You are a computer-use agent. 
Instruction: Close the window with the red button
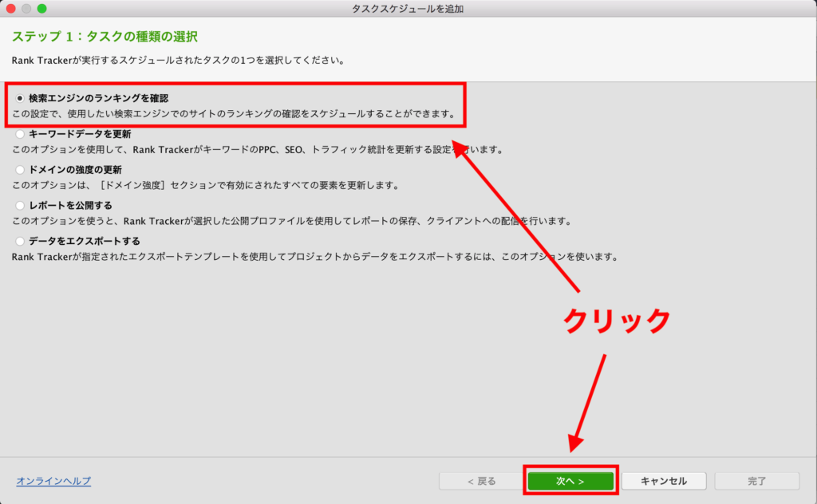click(11, 8)
